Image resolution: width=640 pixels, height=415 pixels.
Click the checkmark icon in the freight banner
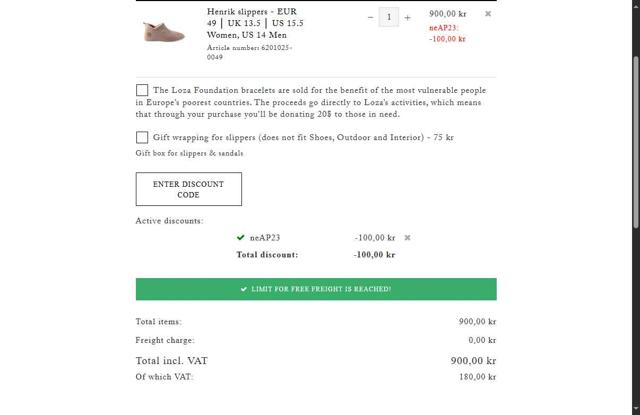click(x=244, y=289)
